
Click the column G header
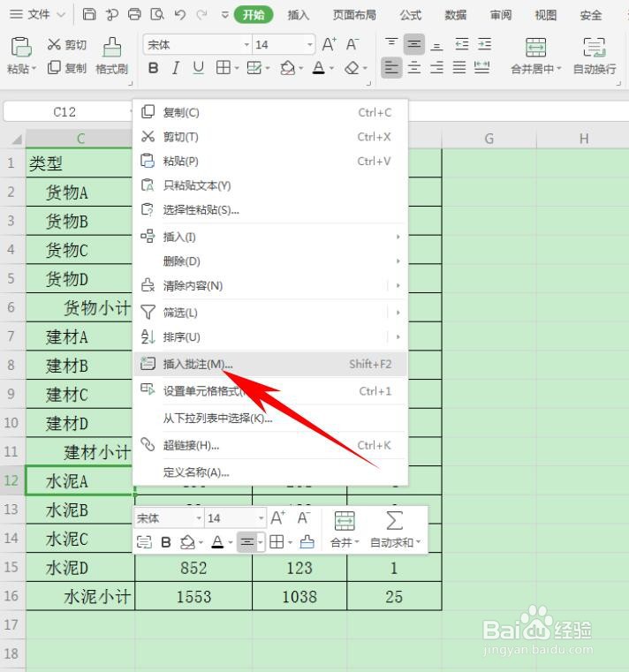pos(489,139)
